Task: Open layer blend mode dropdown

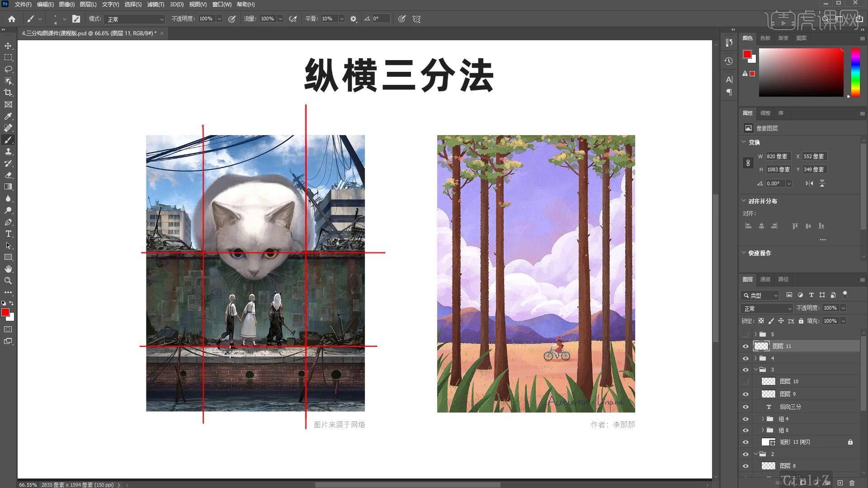Action: point(767,308)
